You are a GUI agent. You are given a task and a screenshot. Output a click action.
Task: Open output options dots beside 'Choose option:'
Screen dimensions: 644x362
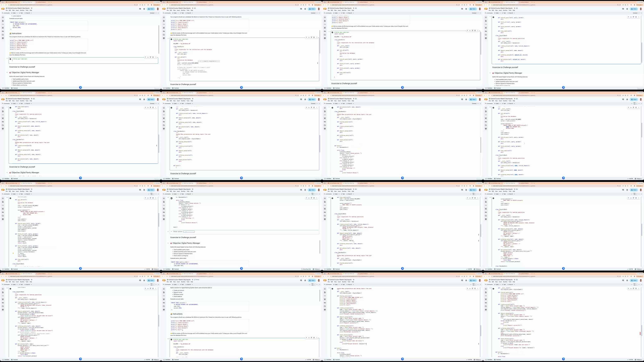click(x=171, y=232)
